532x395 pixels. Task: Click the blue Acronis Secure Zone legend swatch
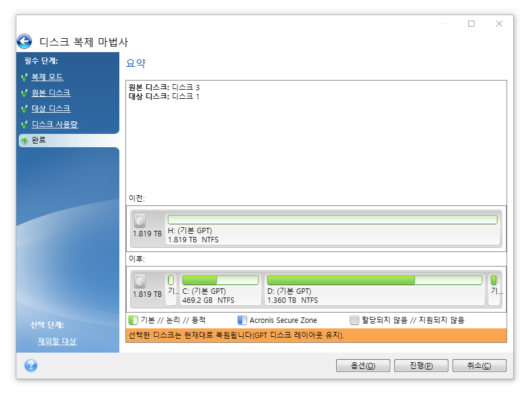242,320
